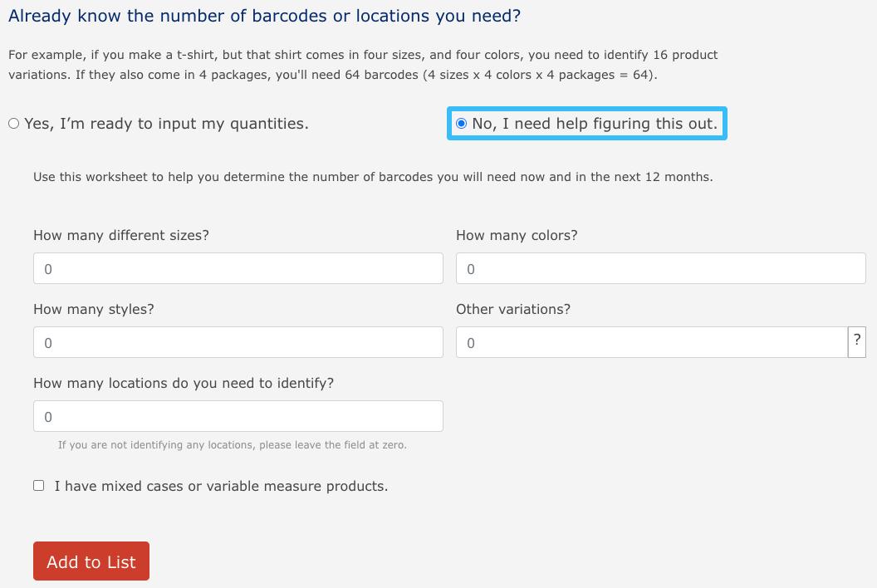This screenshot has width=877, height=588.
Task: Click the locations helper text below the field
Action: click(x=231, y=444)
